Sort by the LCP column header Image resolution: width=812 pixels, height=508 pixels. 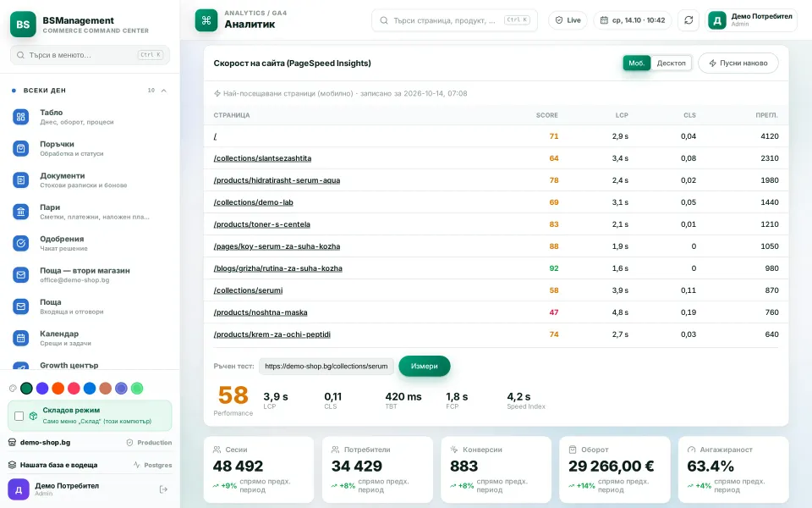pyautogui.click(x=622, y=115)
